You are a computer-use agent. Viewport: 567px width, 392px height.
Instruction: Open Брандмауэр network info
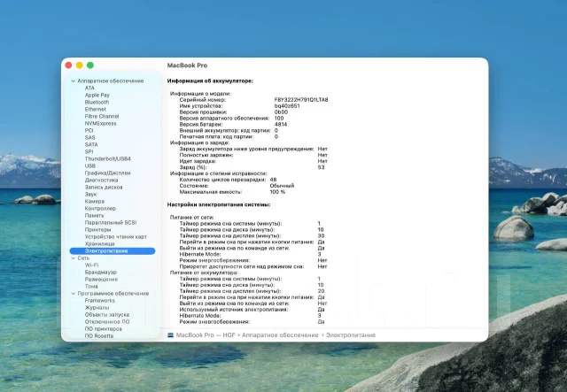pyautogui.click(x=100, y=272)
